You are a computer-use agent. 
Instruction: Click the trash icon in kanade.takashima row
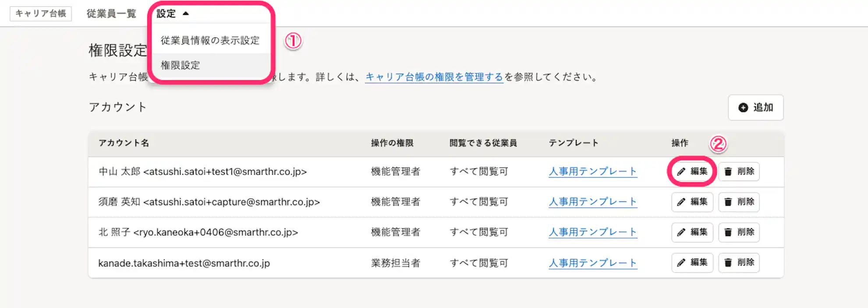(x=728, y=262)
